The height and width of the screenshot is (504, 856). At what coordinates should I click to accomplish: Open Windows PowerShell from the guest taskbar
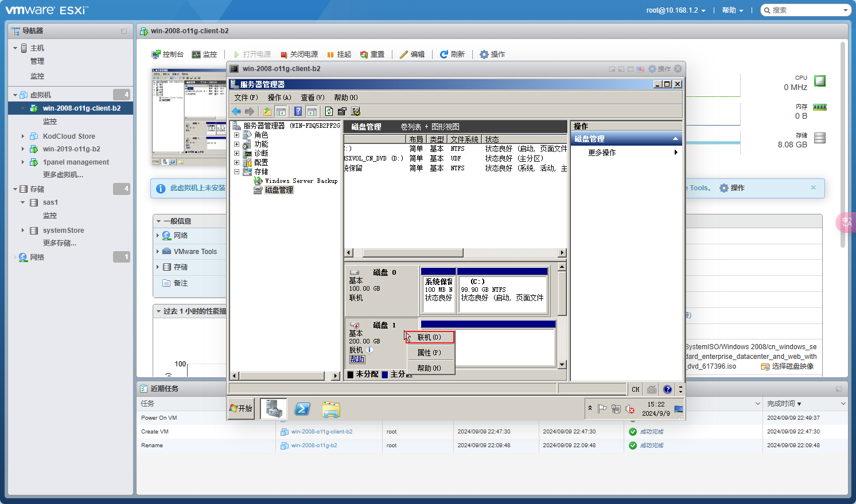[x=302, y=409]
